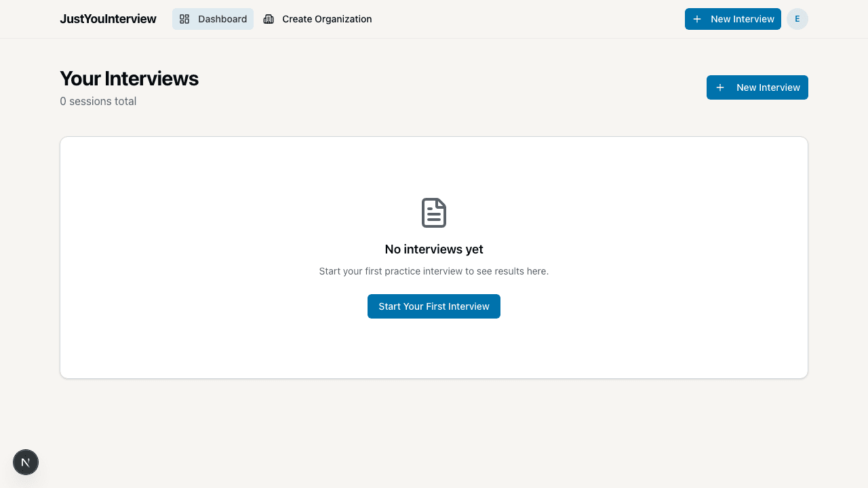Click the JustYouInterview logo
Viewport: 868px width, 488px height.
[x=108, y=19]
